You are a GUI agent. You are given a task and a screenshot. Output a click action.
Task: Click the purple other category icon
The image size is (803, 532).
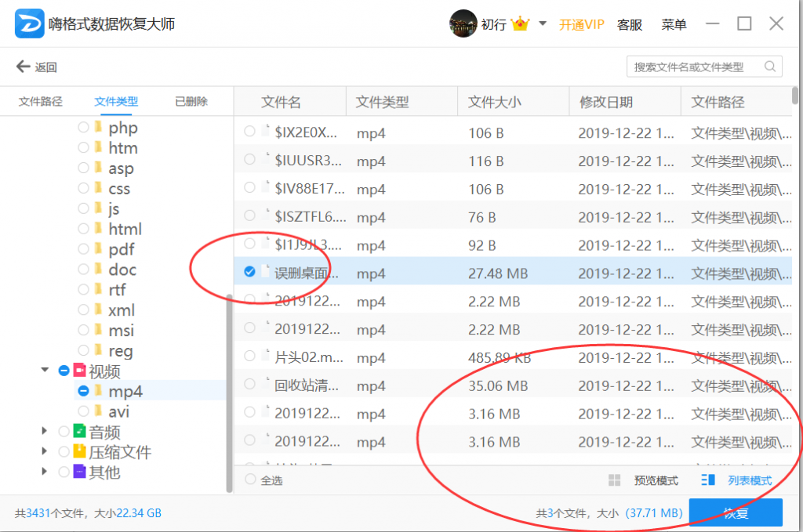coord(79,471)
